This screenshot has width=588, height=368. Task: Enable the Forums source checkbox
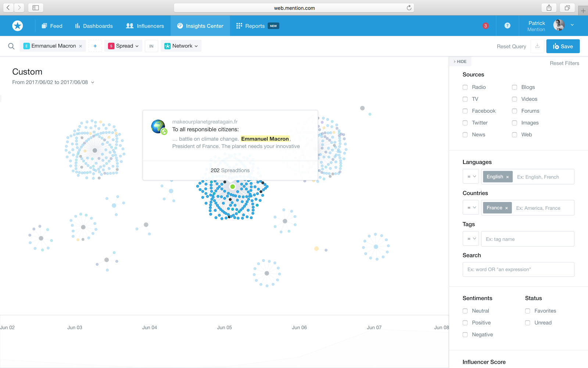click(514, 111)
